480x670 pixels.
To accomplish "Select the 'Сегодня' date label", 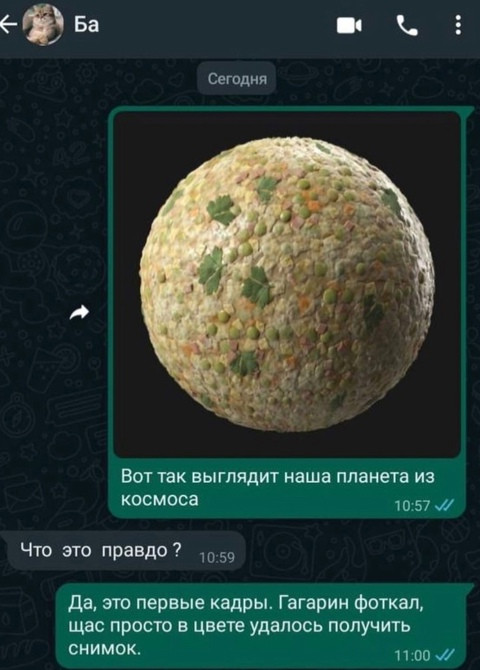I will (x=237, y=79).
